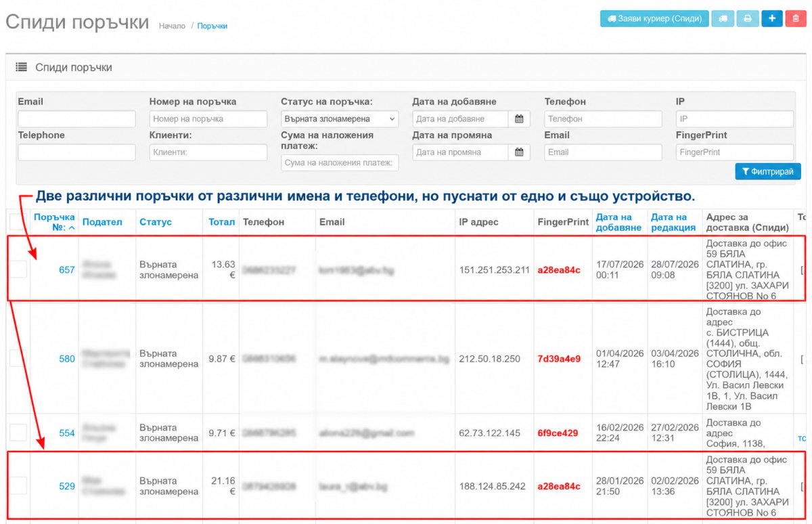Click the print icon button
This screenshot has width=812, height=524.
(x=748, y=19)
